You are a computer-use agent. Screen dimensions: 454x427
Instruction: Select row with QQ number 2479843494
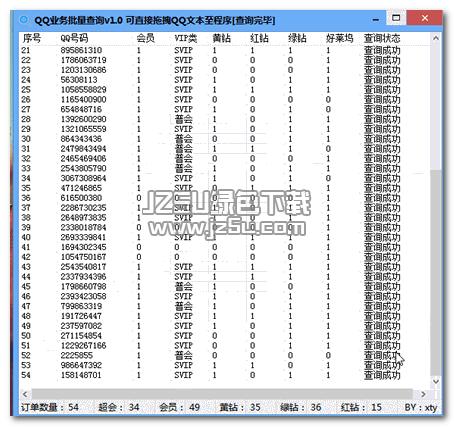click(x=211, y=149)
